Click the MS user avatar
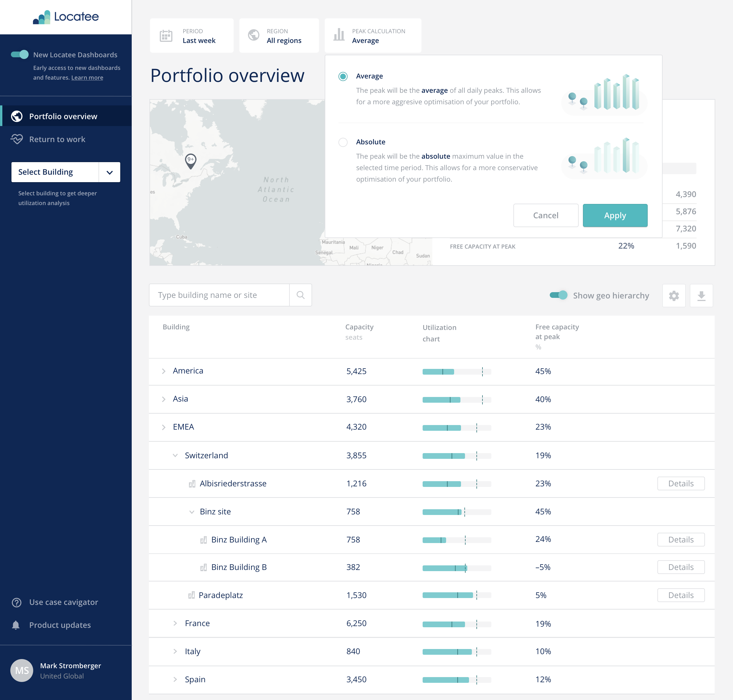The height and width of the screenshot is (700, 733). (x=22, y=670)
